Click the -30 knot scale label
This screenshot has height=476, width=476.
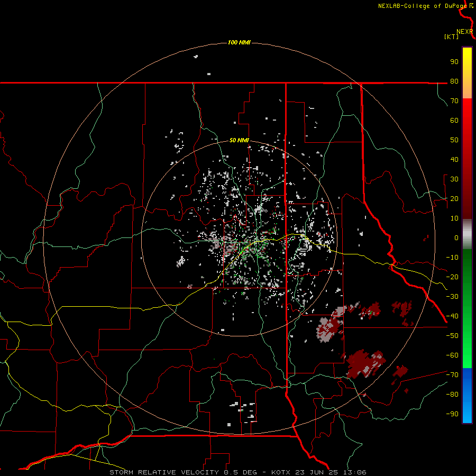[452, 297]
